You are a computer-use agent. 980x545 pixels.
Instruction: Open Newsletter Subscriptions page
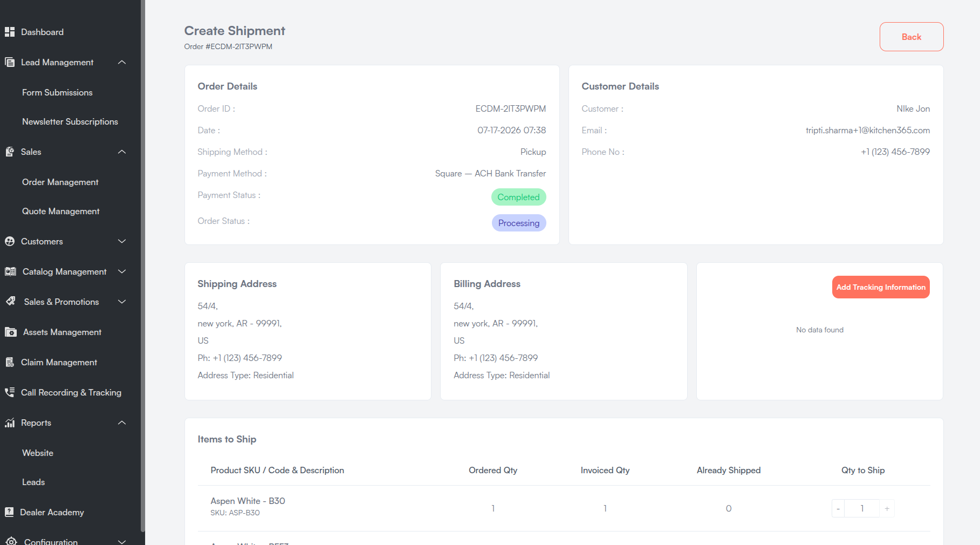click(x=70, y=121)
